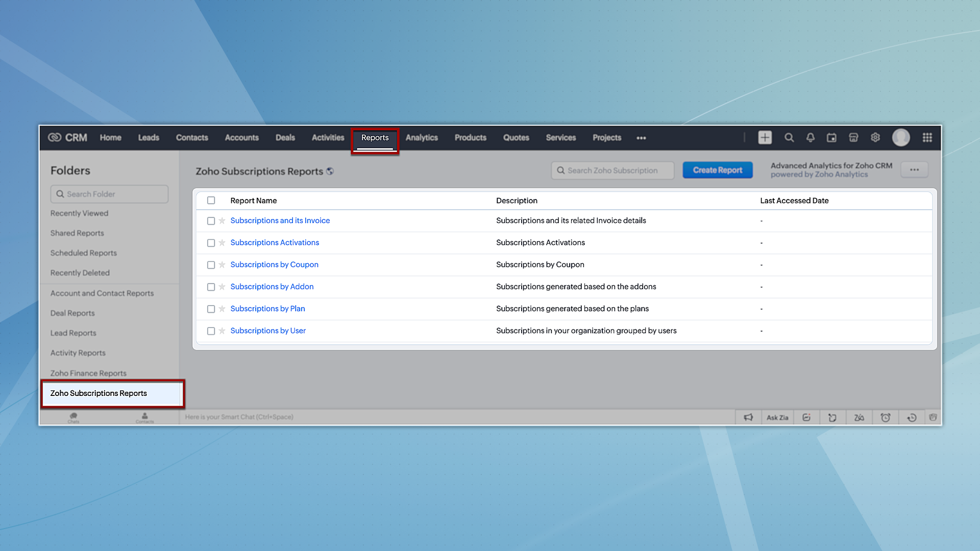
Task: Open the notifications bell icon
Action: pos(810,138)
